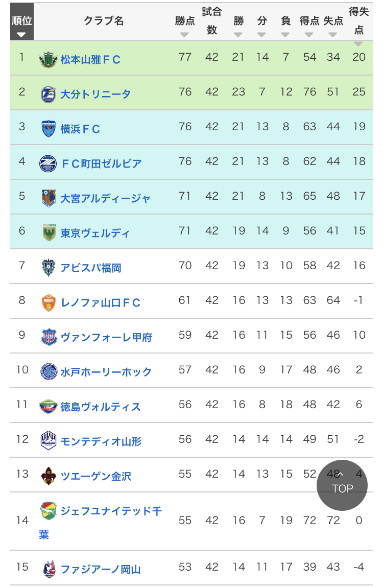This screenshot has width=383, height=588.
Task: Sort standings by 勝点 points arrow
Action: point(184,35)
